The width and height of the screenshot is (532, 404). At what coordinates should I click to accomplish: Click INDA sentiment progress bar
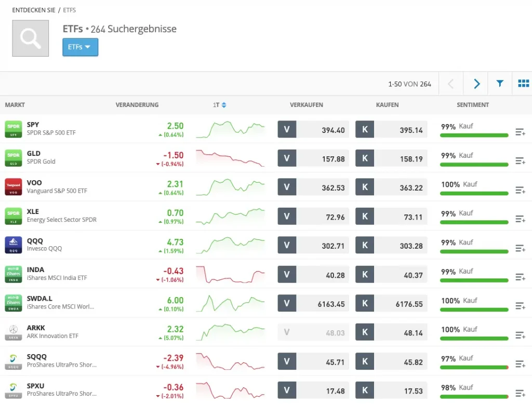click(x=474, y=280)
